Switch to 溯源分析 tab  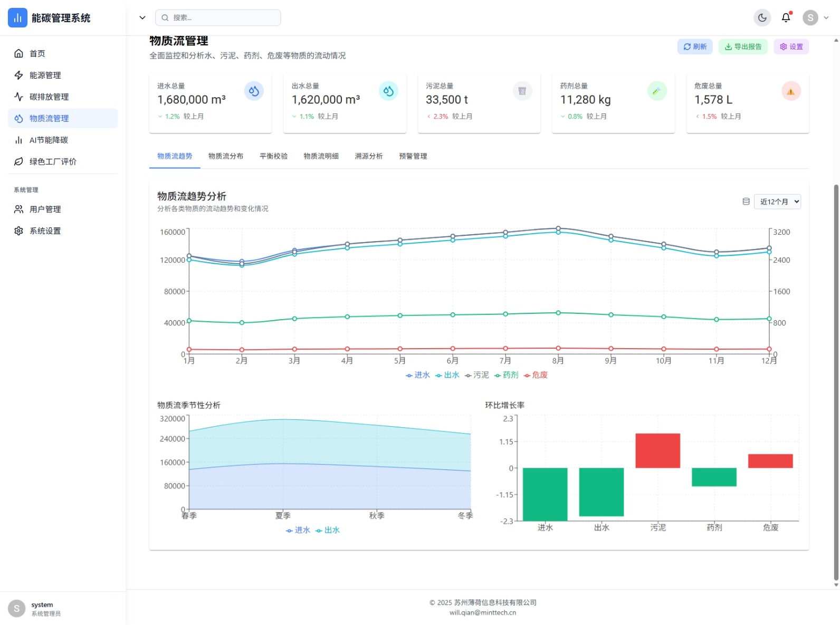(x=369, y=156)
